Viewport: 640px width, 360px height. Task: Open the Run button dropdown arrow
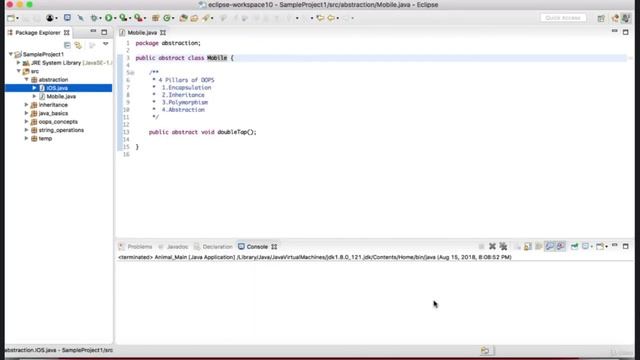(x=115, y=18)
